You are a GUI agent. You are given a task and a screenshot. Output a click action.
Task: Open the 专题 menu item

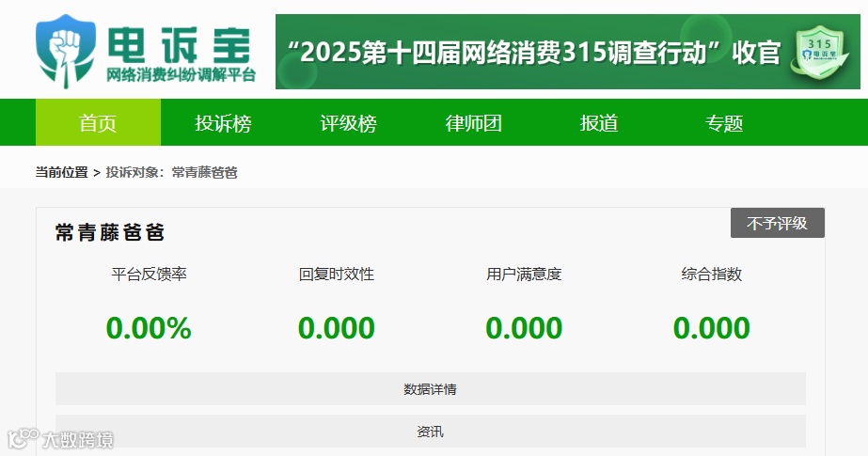[x=724, y=123]
